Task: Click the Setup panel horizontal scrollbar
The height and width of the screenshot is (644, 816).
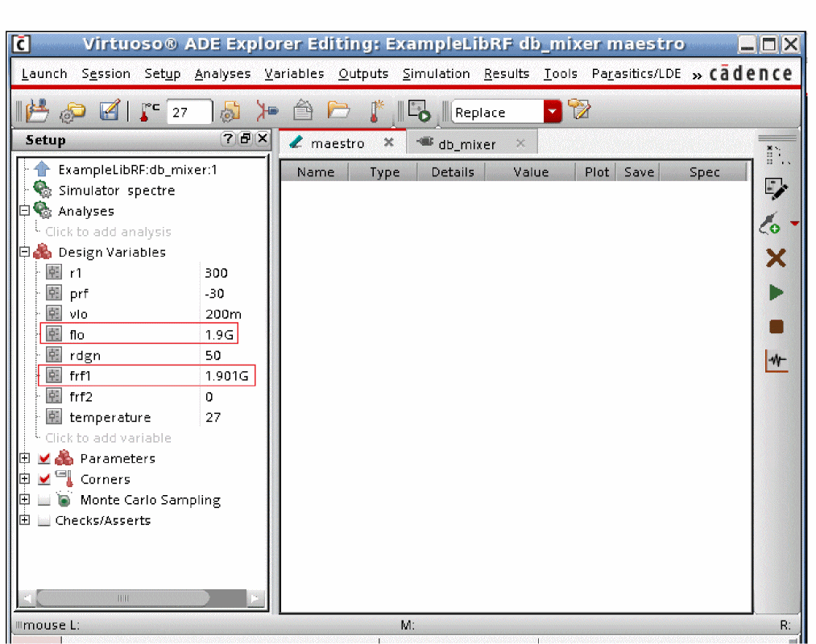Action: pos(122,598)
